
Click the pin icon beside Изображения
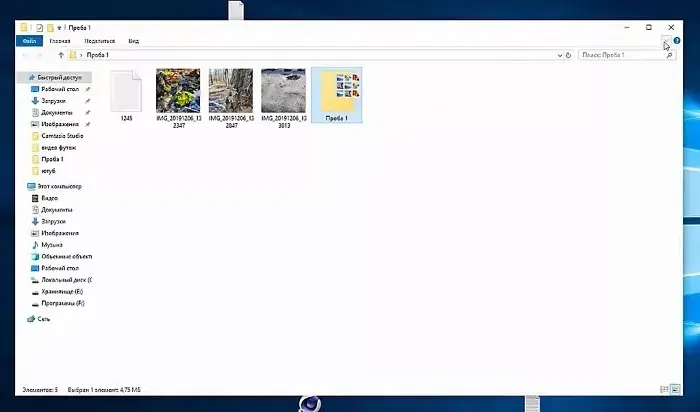tap(88, 124)
